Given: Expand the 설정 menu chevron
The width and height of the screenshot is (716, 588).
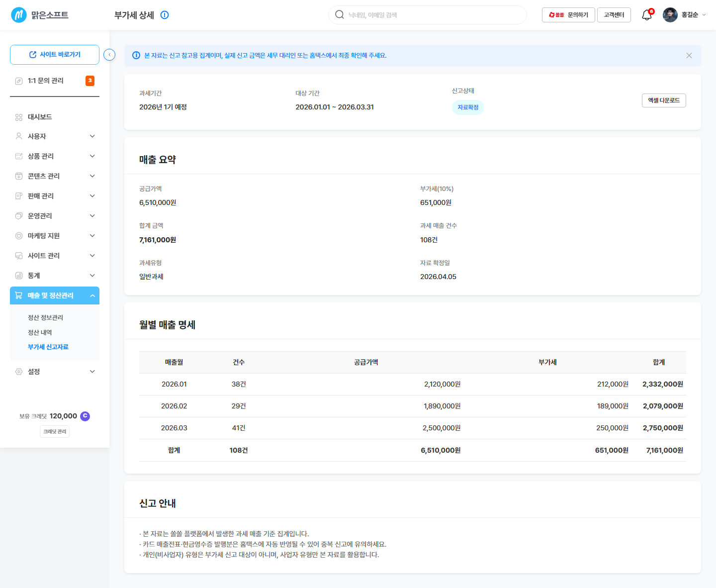Looking at the screenshot, I should point(92,372).
